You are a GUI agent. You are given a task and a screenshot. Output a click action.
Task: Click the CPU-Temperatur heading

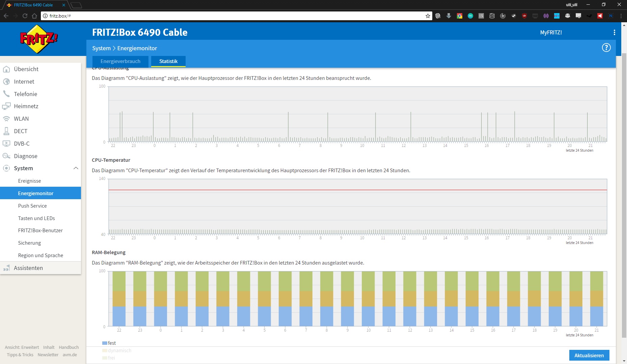click(111, 160)
